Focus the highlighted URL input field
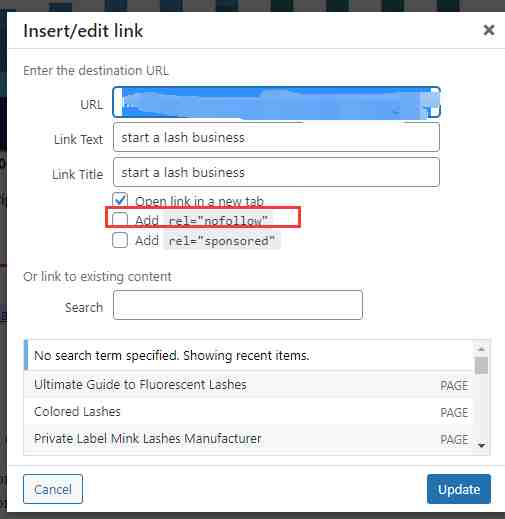Image resolution: width=505 pixels, height=519 pixels. (x=276, y=103)
